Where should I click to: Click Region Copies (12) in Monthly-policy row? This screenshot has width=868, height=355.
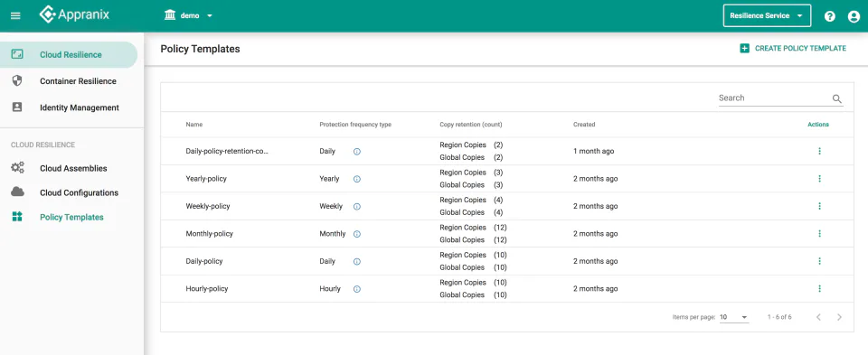coord(473,228)
